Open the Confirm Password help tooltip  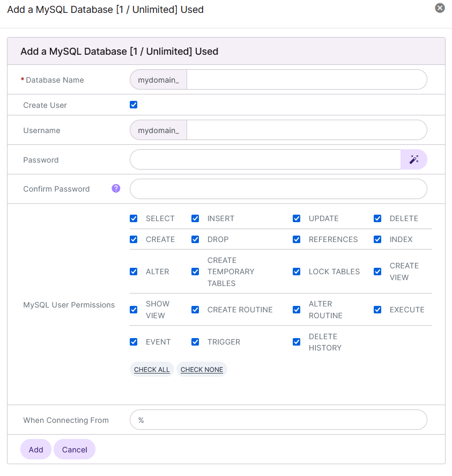[116, 188]
